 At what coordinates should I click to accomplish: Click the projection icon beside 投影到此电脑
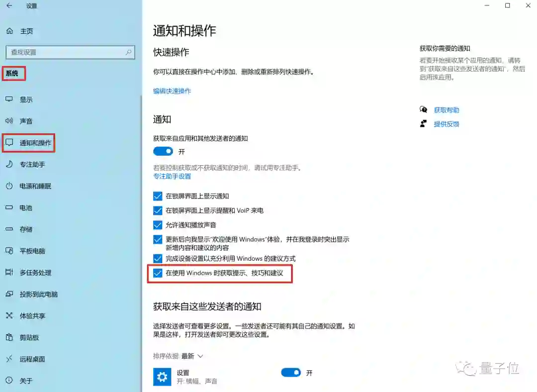[x=9, y=294]
